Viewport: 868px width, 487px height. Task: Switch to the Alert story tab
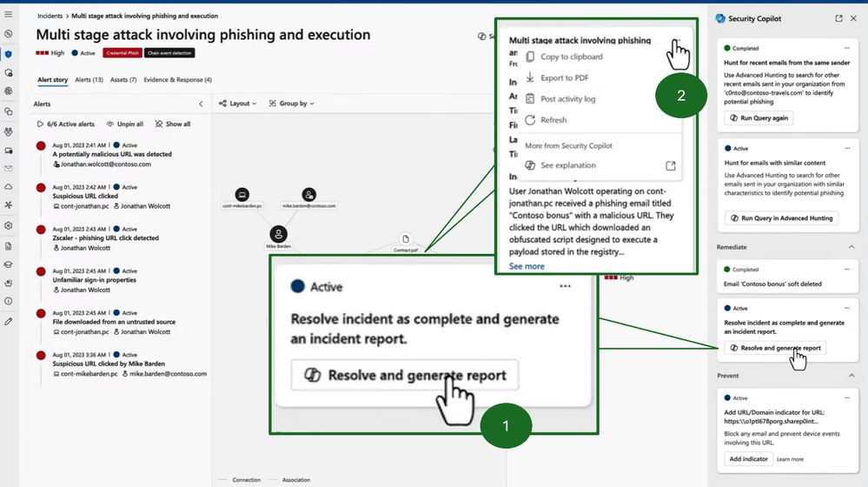53,80
